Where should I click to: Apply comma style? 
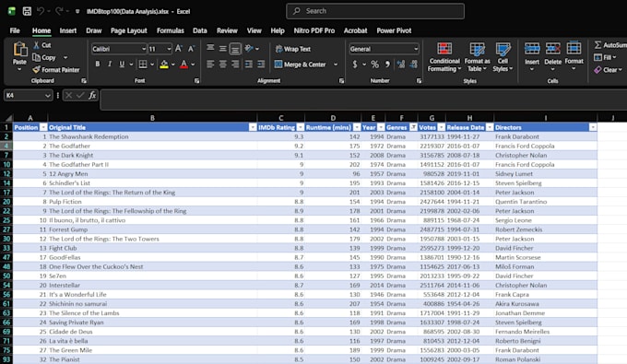click(x=387, y=64)
